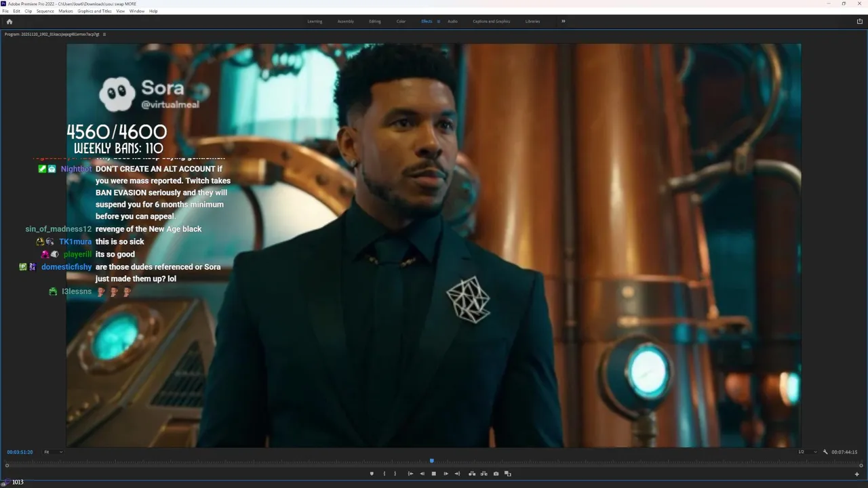868x488 pixels.
Task: Step back one frame
Action: [x=422, y=474]
